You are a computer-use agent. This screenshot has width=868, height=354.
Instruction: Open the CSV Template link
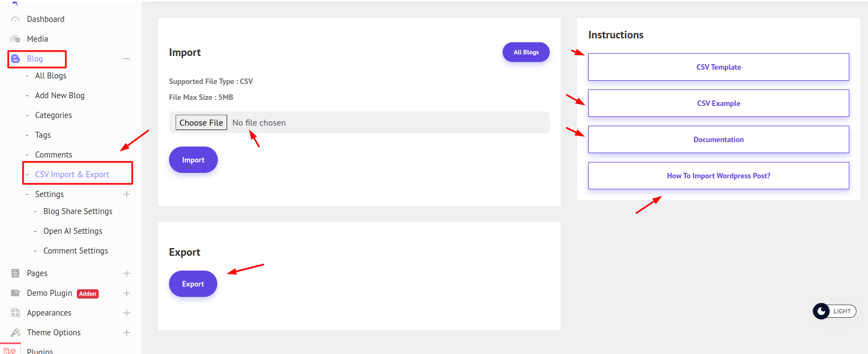tap(718, 67)
